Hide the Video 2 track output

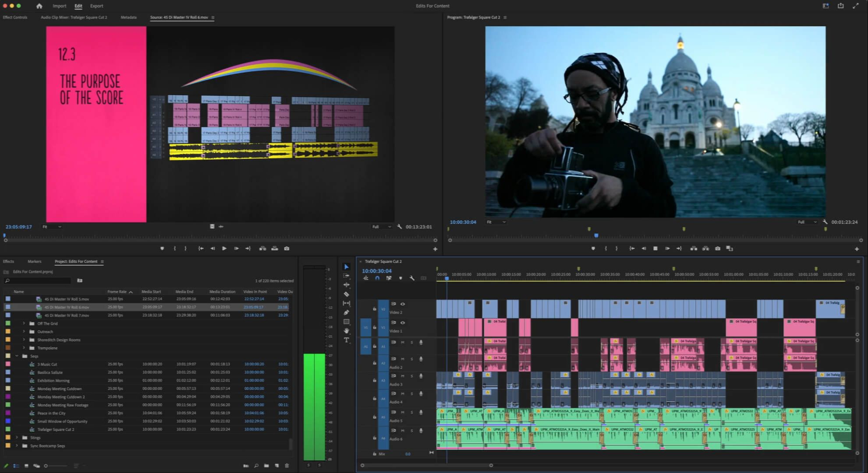tap(402, 304)
